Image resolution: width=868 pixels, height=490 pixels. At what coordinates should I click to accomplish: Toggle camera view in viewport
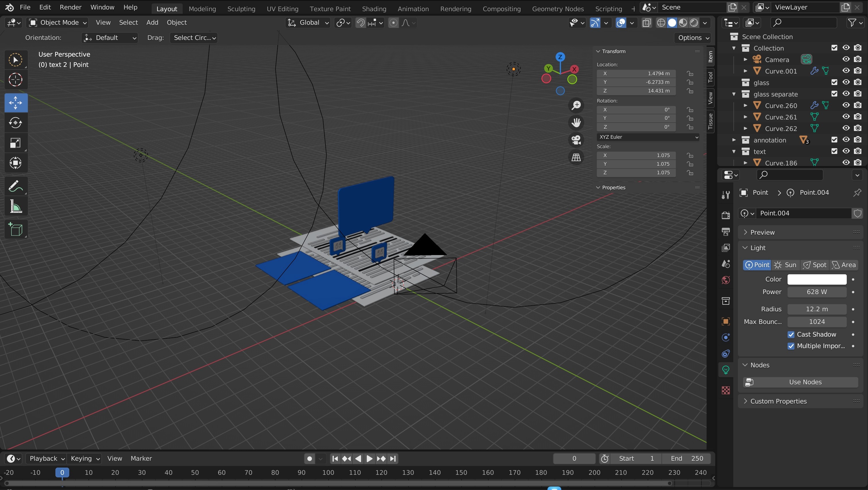pyautogui.click(x=576, y=140)
